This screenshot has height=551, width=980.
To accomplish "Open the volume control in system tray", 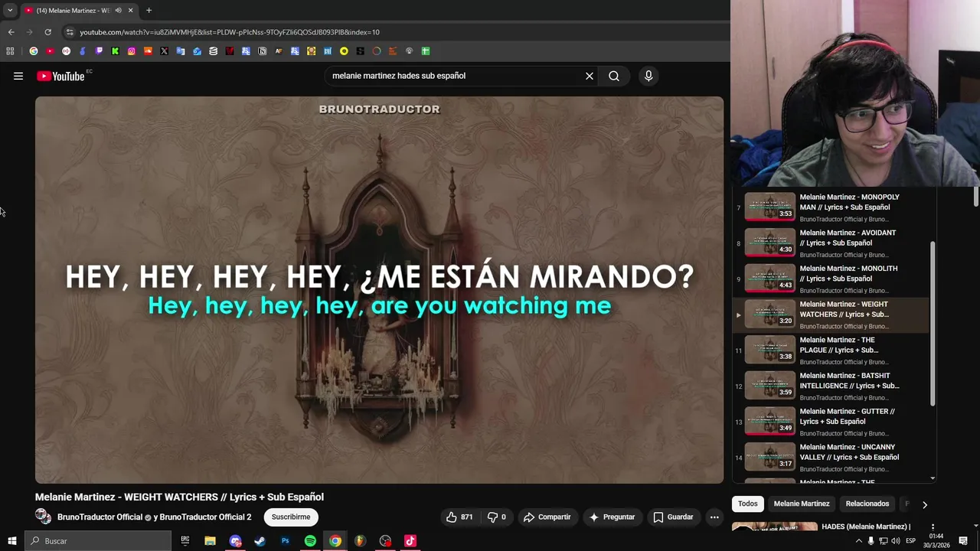I will pos(896,541).
